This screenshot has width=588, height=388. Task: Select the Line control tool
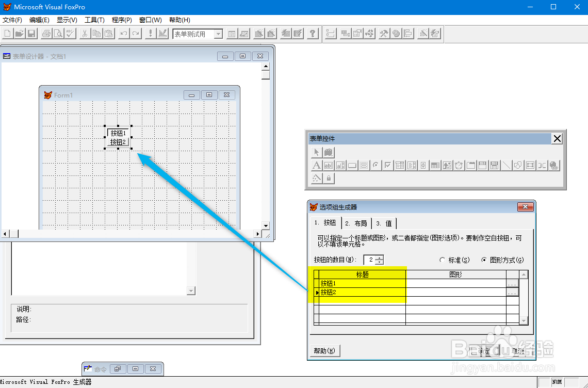click(x=507, y=166)
